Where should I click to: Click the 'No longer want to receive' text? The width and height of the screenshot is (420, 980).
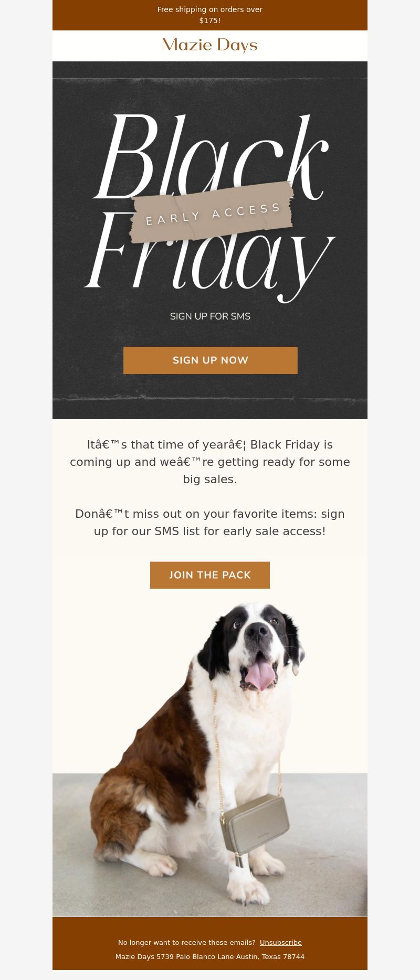click(187, 942)
